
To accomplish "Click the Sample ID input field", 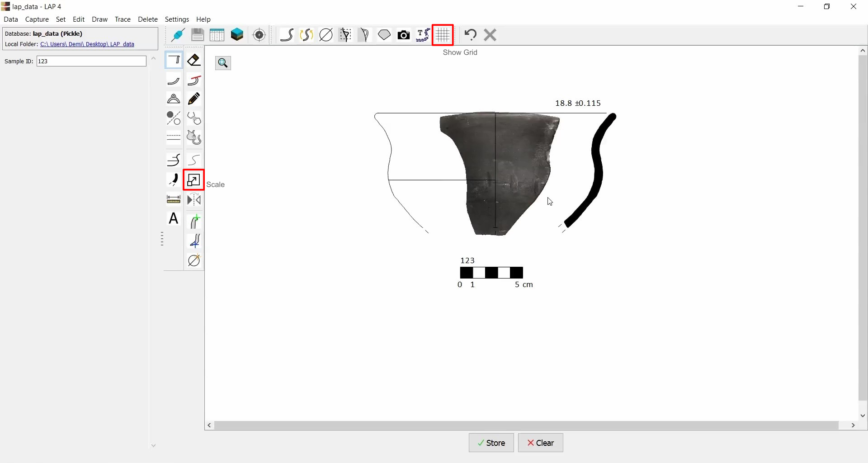I will click(x=91, y=61).
